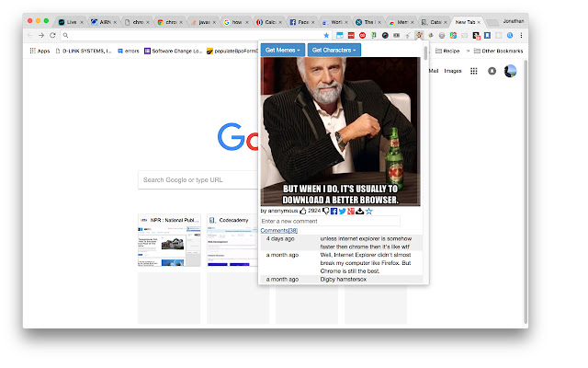
Task: Click the "2924" like count
Action: click(314, 211)
